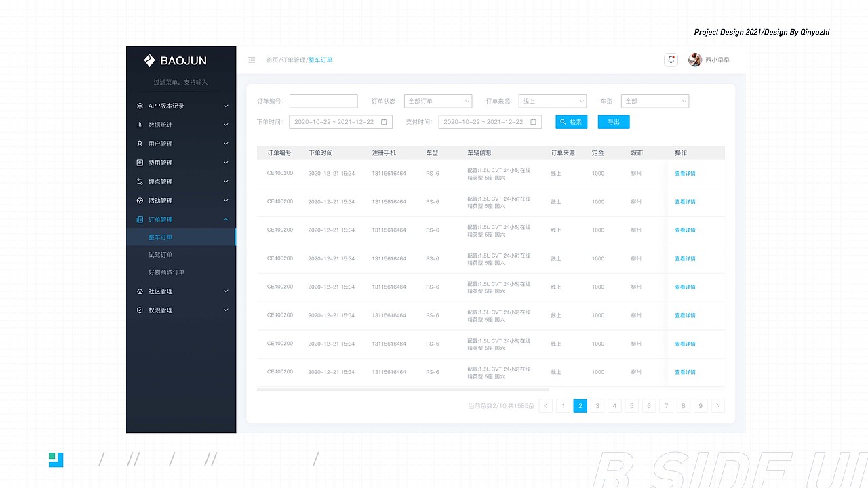Screen dimensions: 868x488
Task: Go to page 6
Action: (x=649, y=406)
